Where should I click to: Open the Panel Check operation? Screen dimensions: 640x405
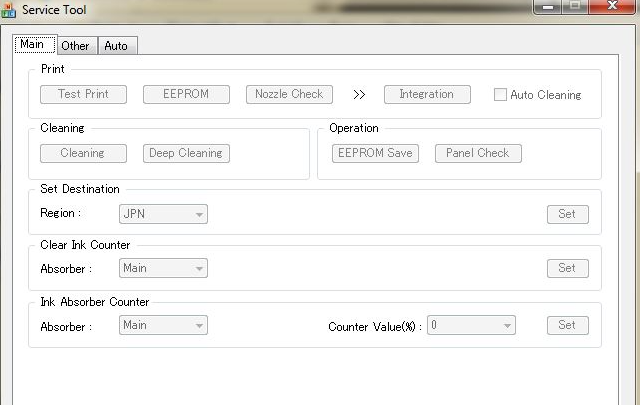pos(478,153)
